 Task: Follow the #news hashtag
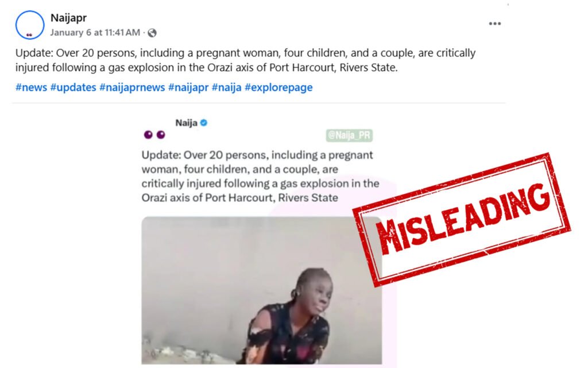click(x=31, y=87)
